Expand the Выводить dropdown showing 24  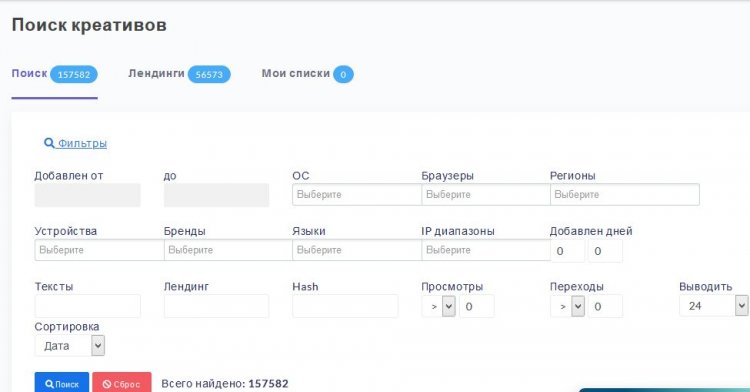(713, 306)
